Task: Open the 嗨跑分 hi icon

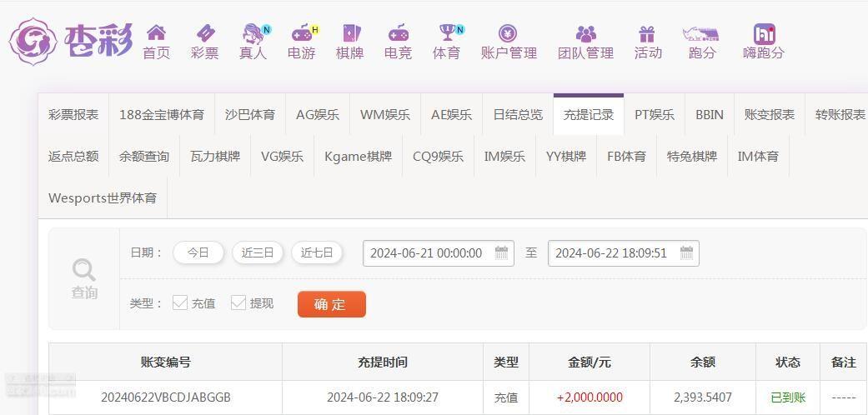Action: pos(764,34)
